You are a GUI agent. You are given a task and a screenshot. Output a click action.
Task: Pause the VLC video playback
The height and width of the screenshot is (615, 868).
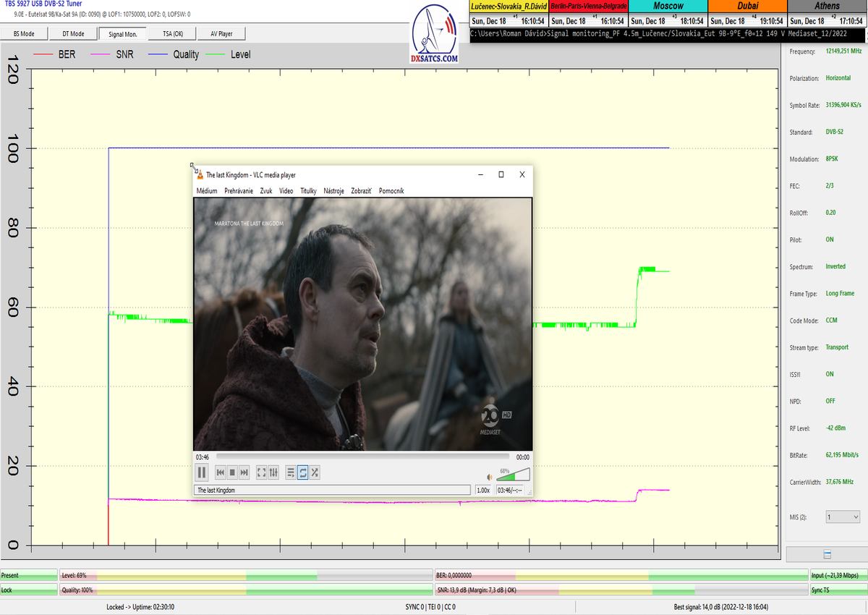click(x=202, y=472)
